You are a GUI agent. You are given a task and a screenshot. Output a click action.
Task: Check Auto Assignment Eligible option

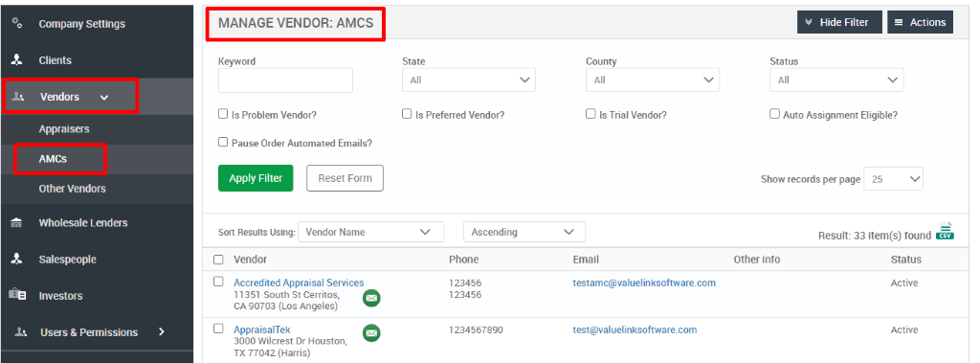(x=774, y=114)
